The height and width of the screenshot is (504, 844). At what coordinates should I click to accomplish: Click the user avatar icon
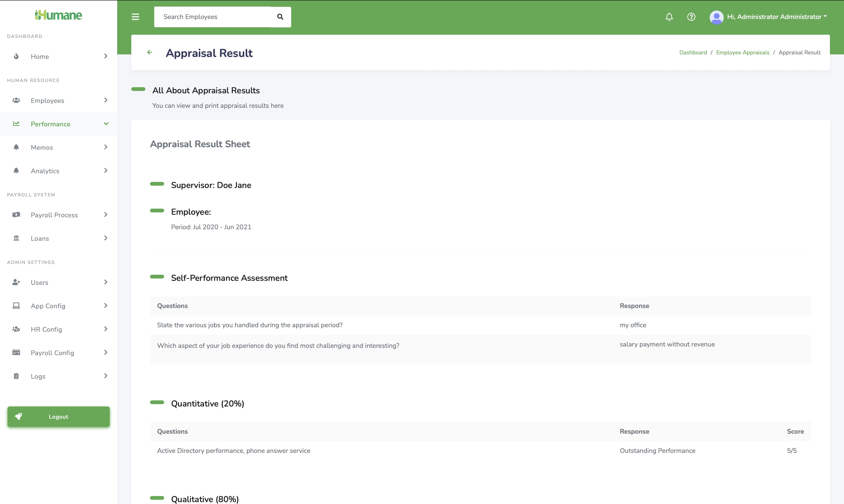coord(716,17)
